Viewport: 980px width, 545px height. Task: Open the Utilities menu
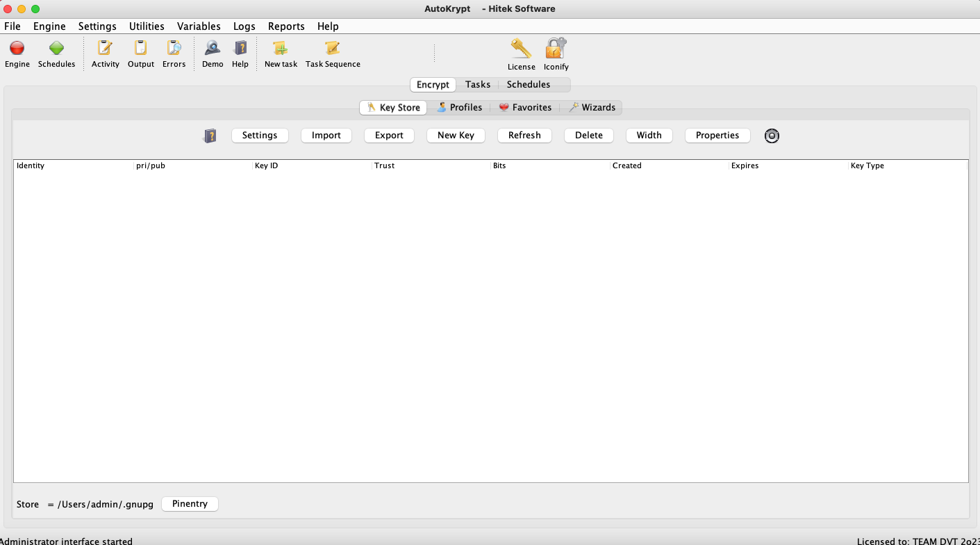point(147,26)
